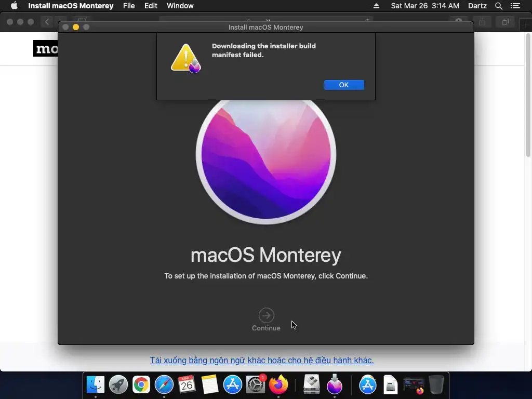Launch Google Chrome from the Dock
This screenshot has width=532, height=399.
tap(141, 384)
